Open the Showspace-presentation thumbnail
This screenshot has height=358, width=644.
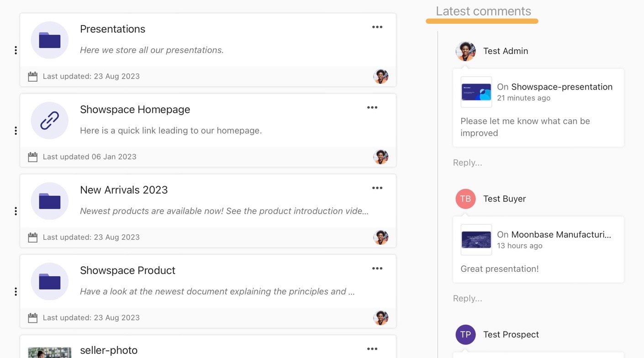pos(476,92)
